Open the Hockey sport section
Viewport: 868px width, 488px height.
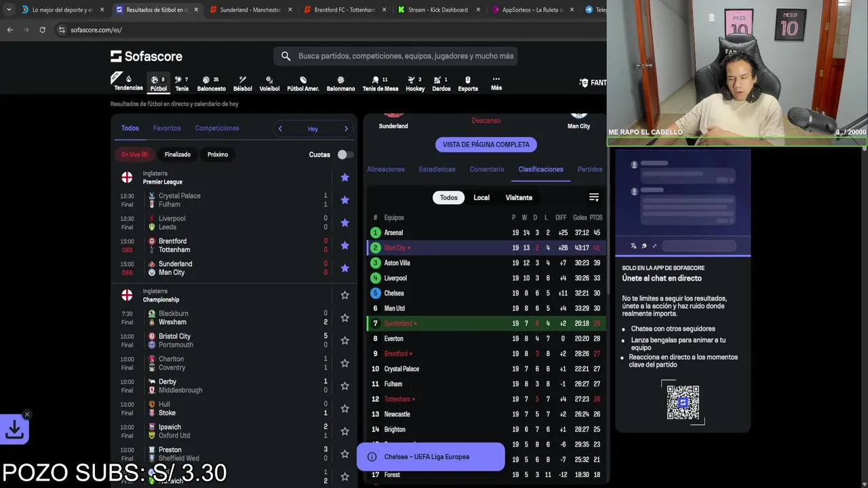pyautogui.click(x=415, y=83)
